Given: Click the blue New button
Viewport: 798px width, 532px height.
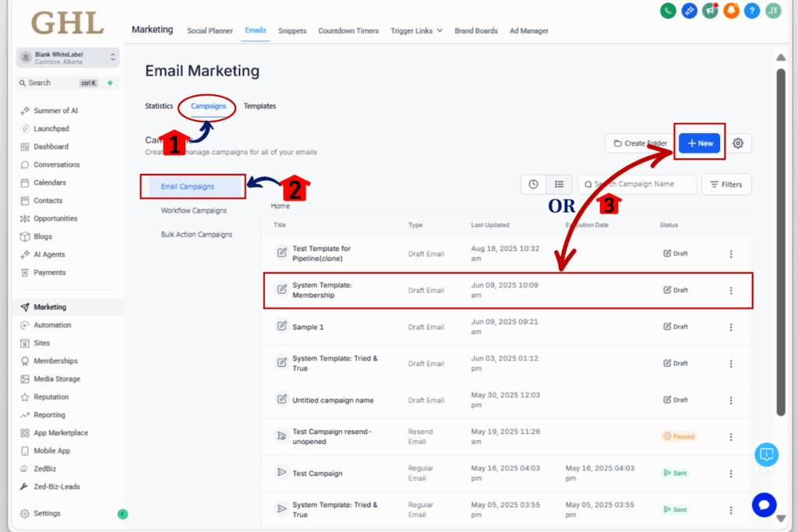Looking at the screenshot, I should 699,143.
